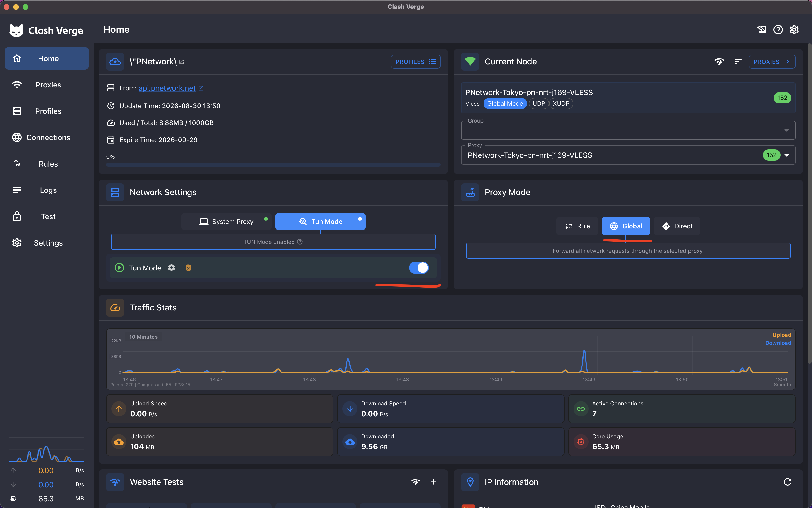Add a new website test

pos(433,482)
